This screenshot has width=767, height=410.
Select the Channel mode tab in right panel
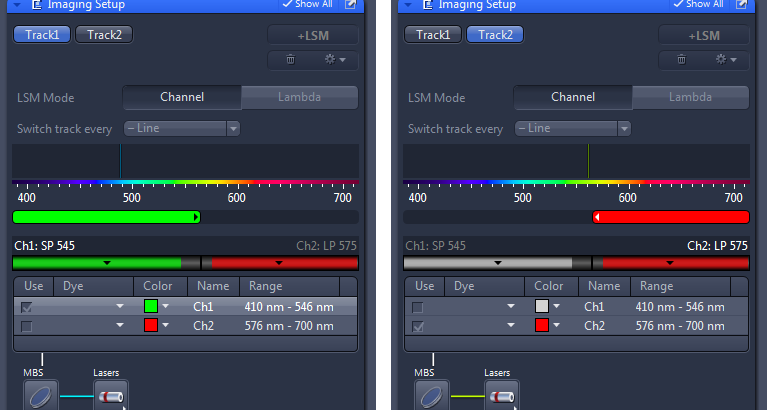click(573, 97)
